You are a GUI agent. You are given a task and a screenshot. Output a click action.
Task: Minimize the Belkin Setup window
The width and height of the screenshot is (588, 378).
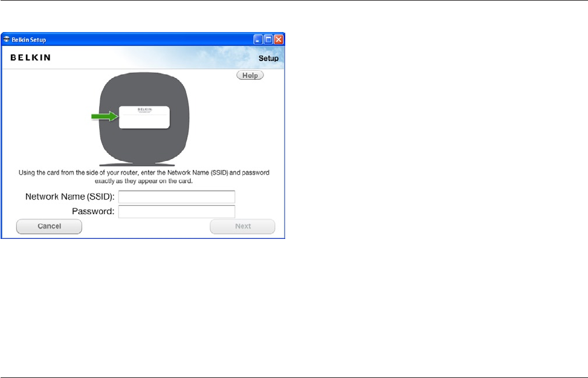258,39
